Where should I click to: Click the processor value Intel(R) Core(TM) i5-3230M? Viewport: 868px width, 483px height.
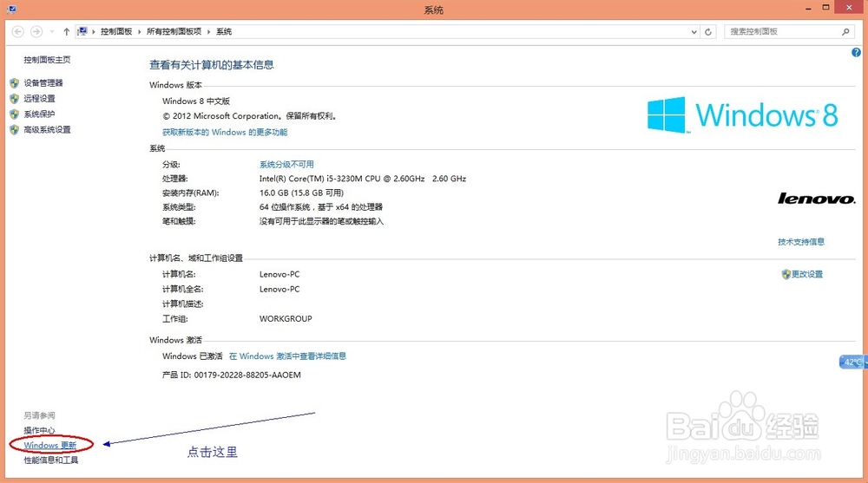coord(363,179)
